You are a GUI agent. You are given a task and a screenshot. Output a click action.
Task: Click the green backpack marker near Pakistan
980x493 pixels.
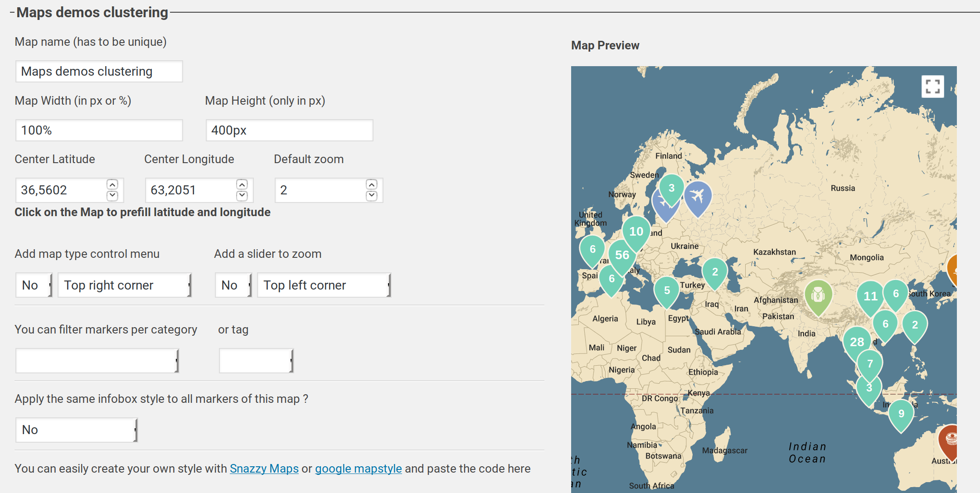pyautogui.click(x=818, y=295)
